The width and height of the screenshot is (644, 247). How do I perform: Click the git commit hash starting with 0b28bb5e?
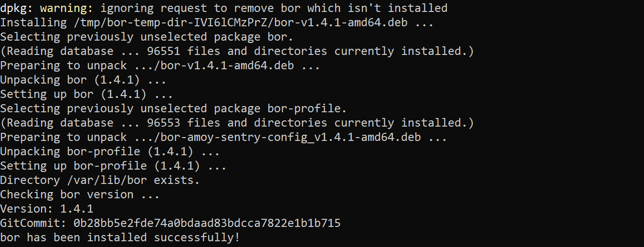tap(207, 223)
